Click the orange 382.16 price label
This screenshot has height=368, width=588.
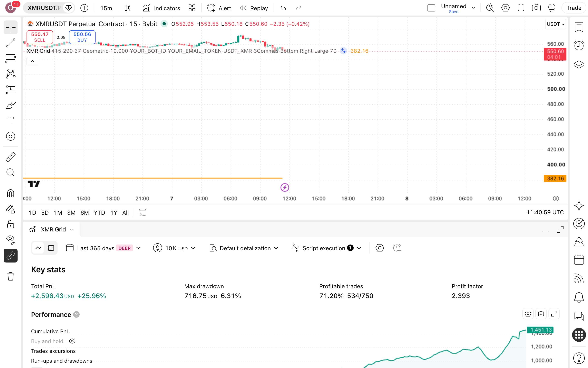[x=555, y=178]
